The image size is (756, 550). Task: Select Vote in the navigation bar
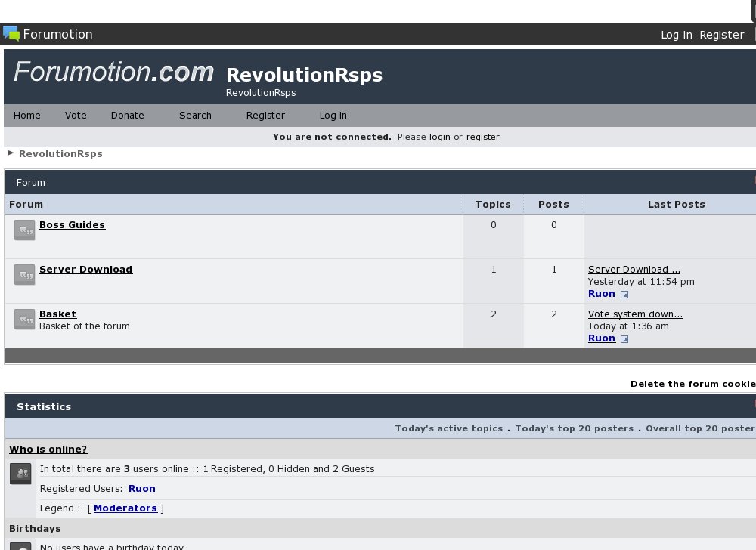pos(76,116)
